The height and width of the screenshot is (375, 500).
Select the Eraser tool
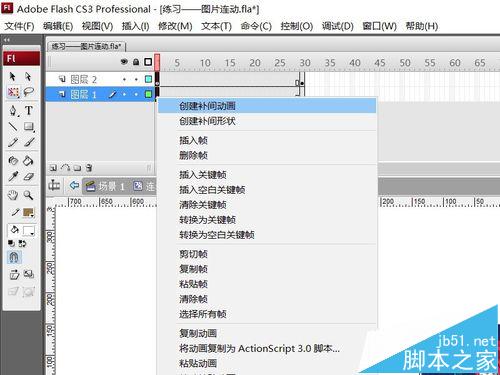tap(29, 176)
